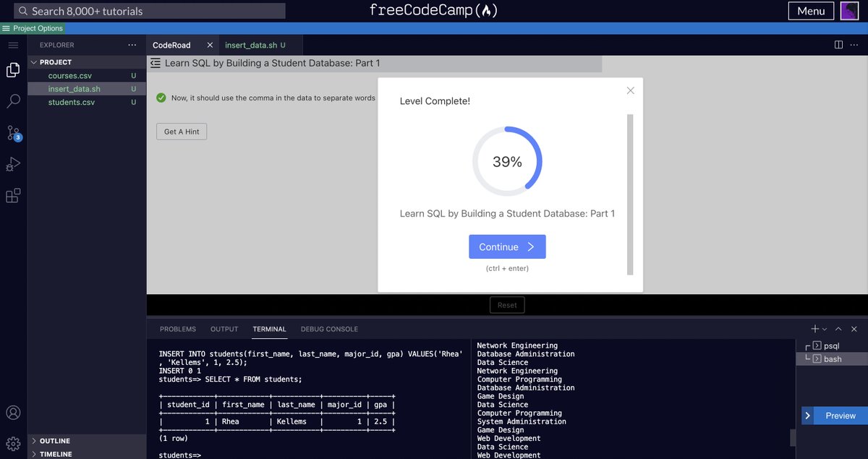Expand the Preview side panel arrow
Screen dimensions: 868x459
808,416
